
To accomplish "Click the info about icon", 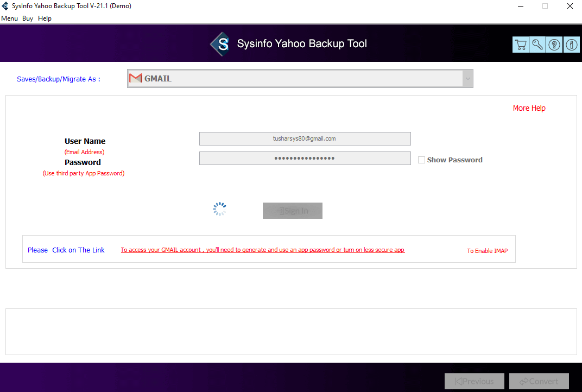I will point(572,45).
